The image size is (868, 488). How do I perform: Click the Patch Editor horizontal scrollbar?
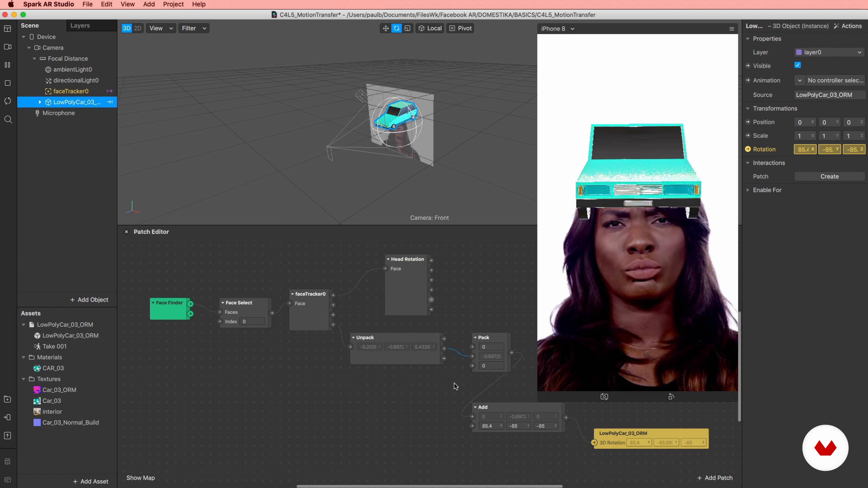coord(429,486)
